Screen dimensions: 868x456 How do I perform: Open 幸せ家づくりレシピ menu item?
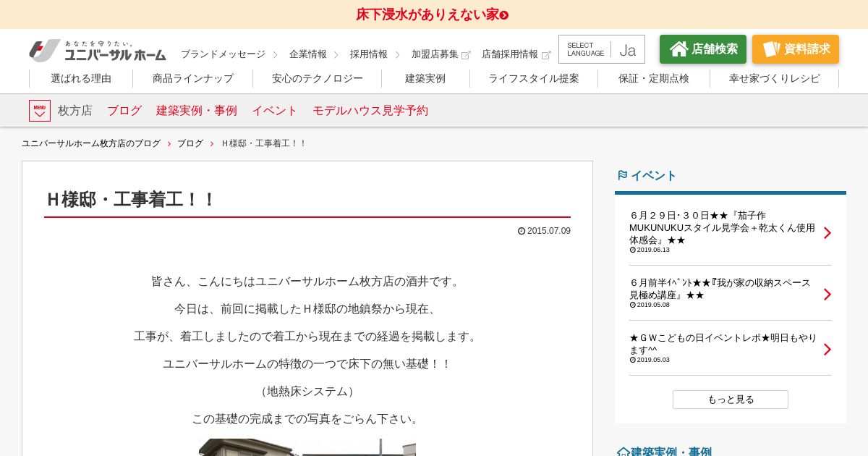point(775,78)
